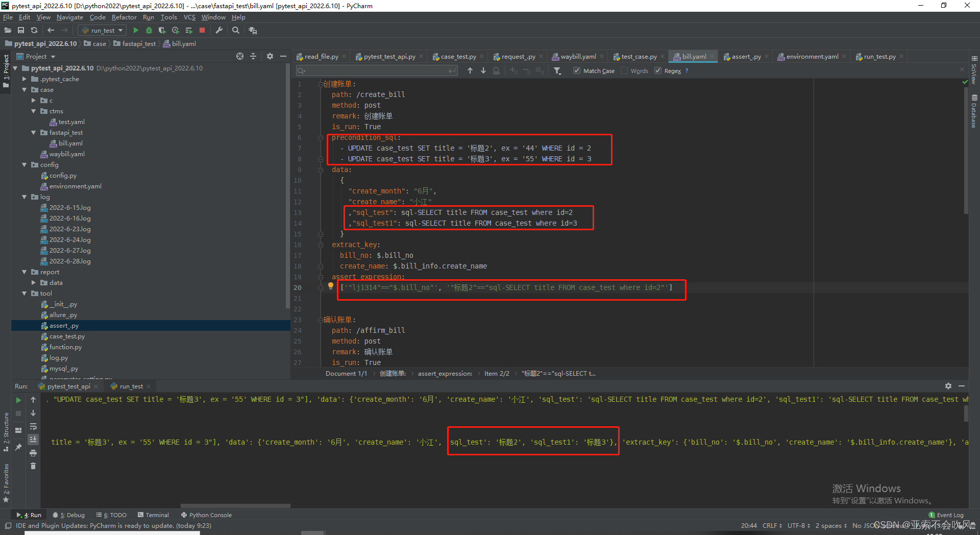Click the find-in-file search input field

(x=378, y=71)
